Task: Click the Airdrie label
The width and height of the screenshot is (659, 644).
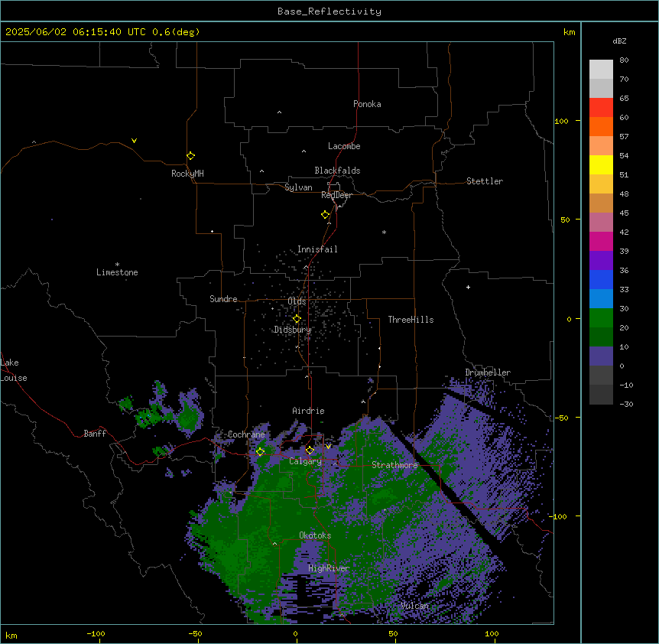Action: [x=308, y=411]
